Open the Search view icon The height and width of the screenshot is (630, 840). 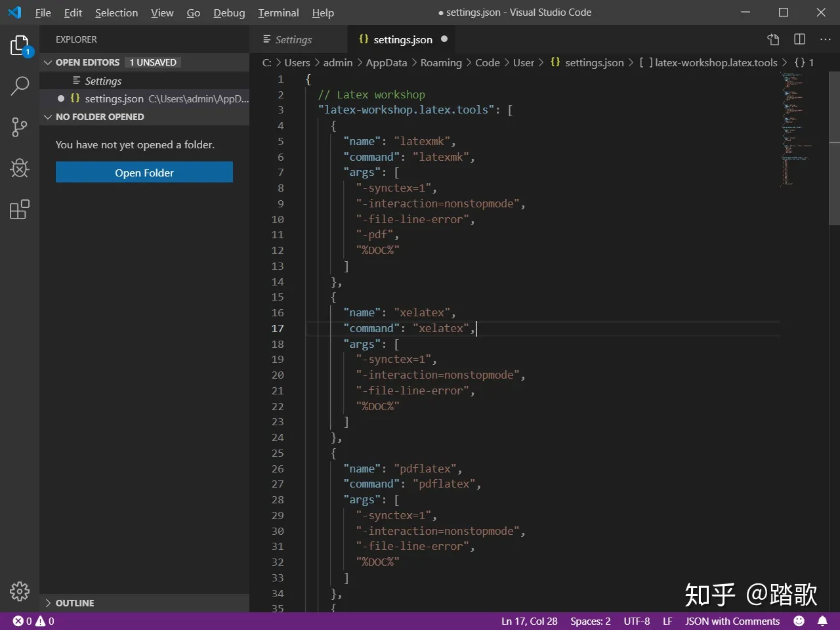pyautogui.click(x=20, y=85)
